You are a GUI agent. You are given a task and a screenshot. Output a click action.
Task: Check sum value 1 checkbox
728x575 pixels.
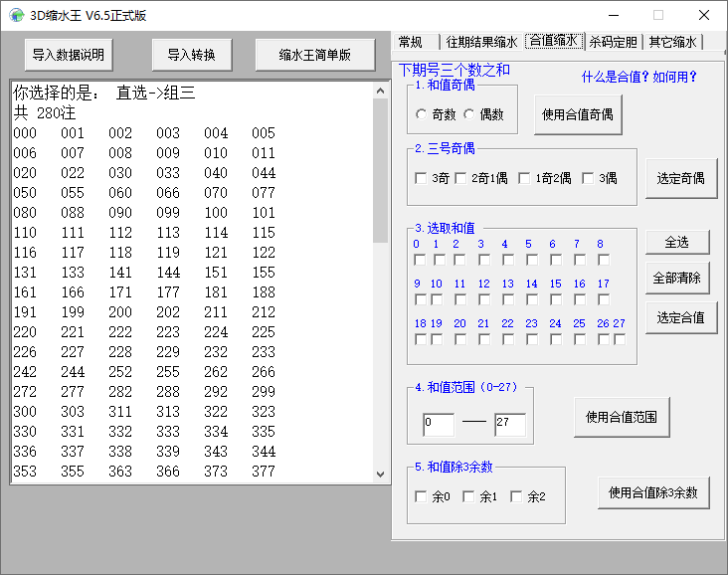click(440, 260)
